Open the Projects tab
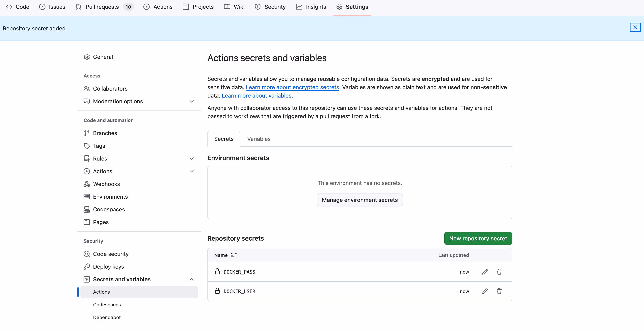Viewport: 644px width, 331px height. click(198, 7)
